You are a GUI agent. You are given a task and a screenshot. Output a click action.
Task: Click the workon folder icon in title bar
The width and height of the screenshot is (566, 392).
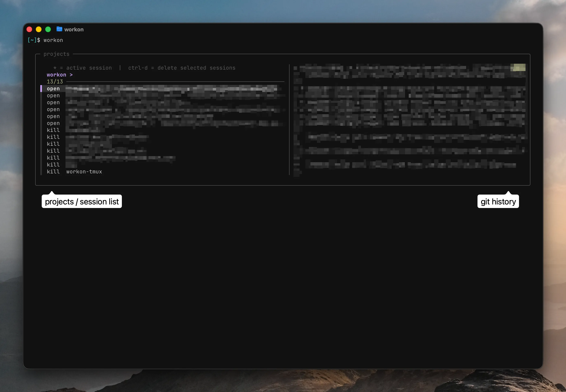(59, 29)
